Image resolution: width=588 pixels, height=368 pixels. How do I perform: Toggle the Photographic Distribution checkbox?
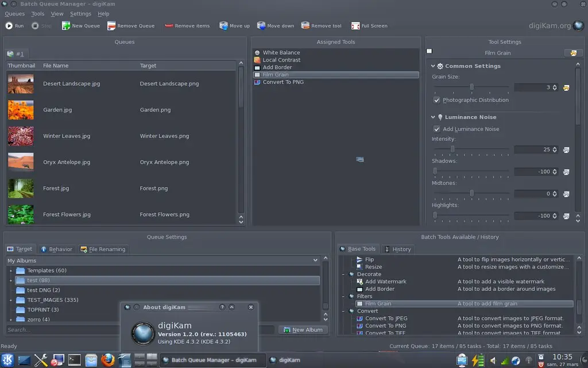pos(437,100)
